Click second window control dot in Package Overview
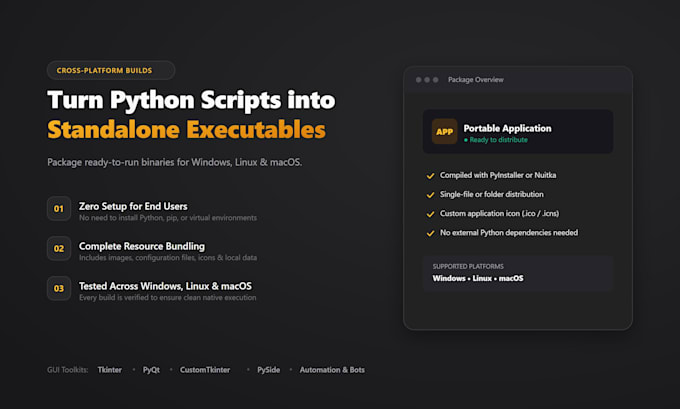Screen dimensions: 680x409 (x=427, y=80)
